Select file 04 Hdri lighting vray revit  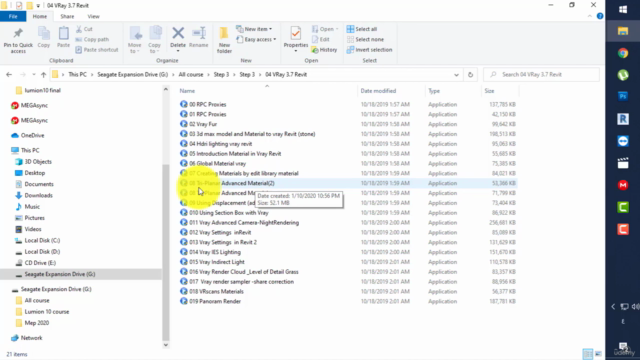[220, 144]
